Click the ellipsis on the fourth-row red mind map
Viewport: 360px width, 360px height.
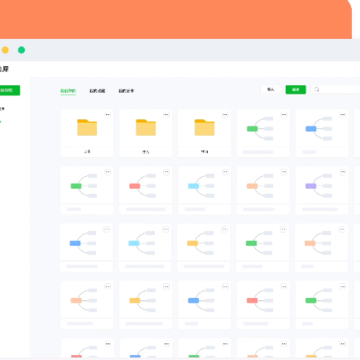[284, 286]
